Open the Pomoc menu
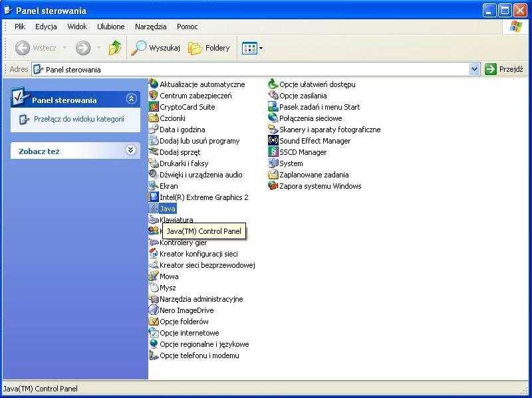This screenshot has height=398, width=532. (188, 27)
